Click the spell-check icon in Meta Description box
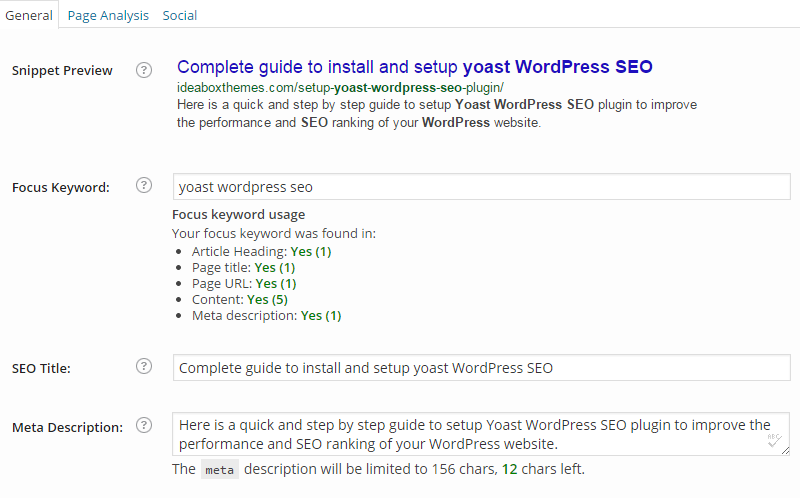800x498 pixels. tap(774, 440)
